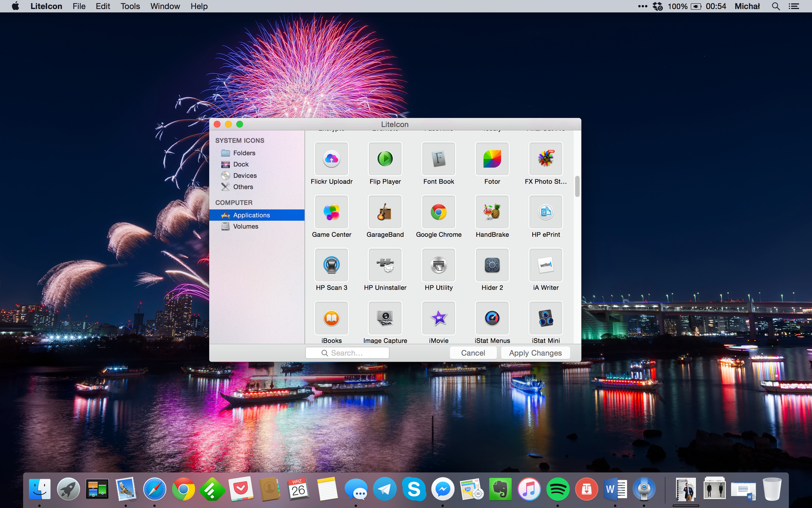The width and height of the screenshot is (812, 508).
Task: Open the Window menu
Action: pyautogui.click(x=165, y=6)
